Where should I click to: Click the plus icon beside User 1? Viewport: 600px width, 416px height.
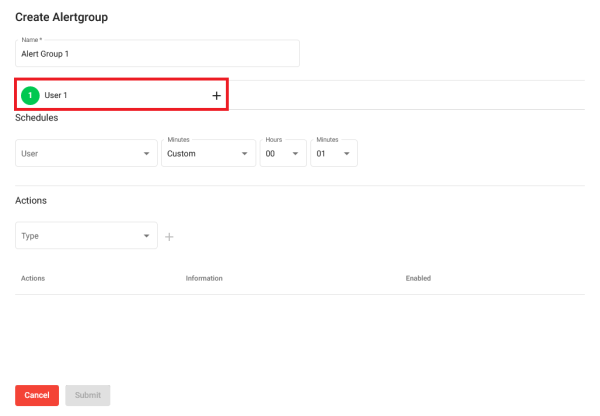pyautogui.click(x=217, y=95)
